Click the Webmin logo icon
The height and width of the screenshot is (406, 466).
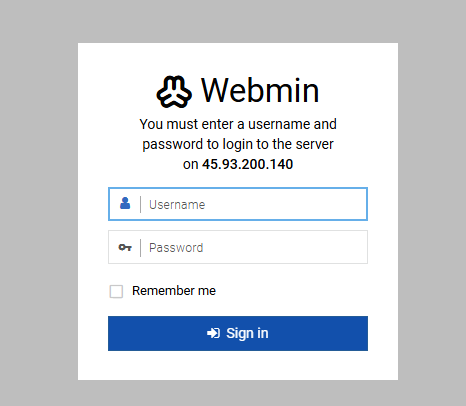pyautogui.click(x=174, y=92)
